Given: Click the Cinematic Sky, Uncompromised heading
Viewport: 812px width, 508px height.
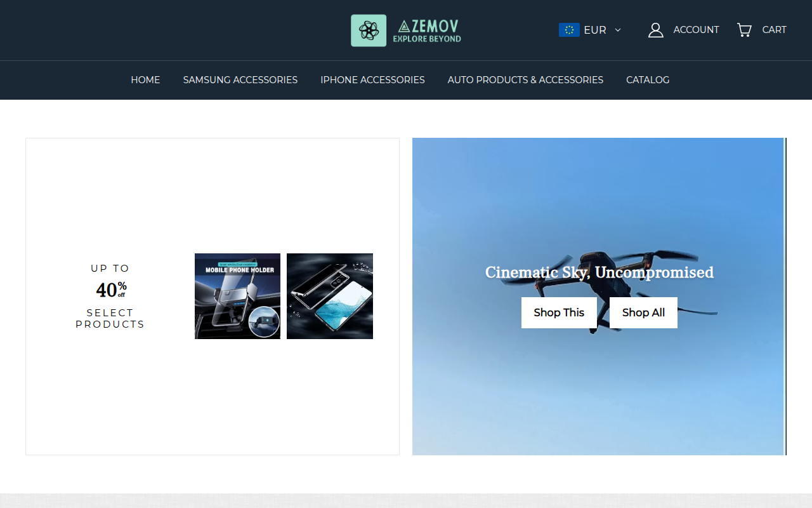Looking at the screenshot, I should 599,272.
